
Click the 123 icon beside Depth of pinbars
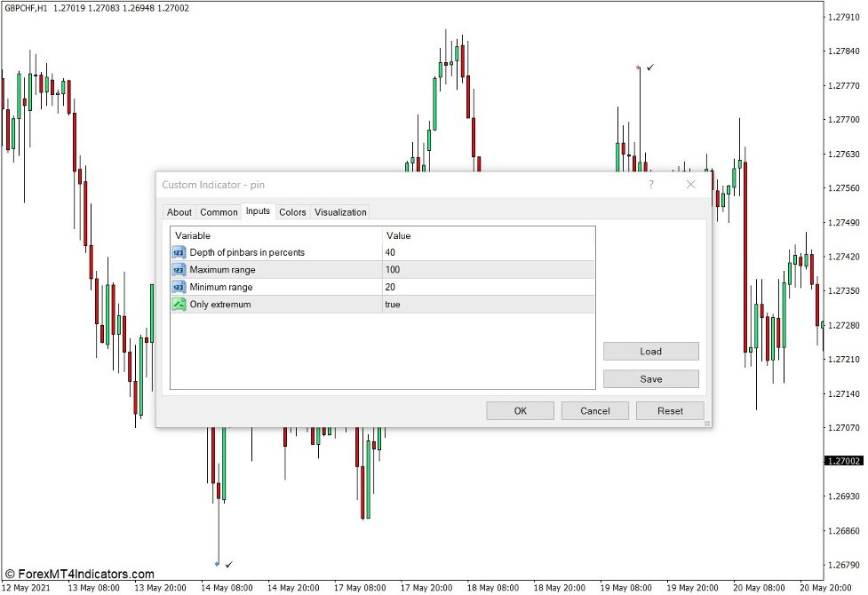click(x=178, y=252)
